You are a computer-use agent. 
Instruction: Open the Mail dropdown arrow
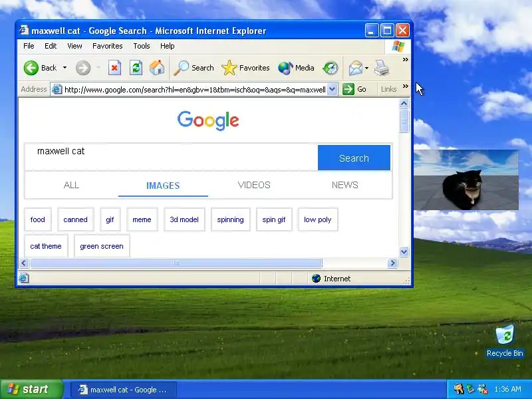point(367,68)
